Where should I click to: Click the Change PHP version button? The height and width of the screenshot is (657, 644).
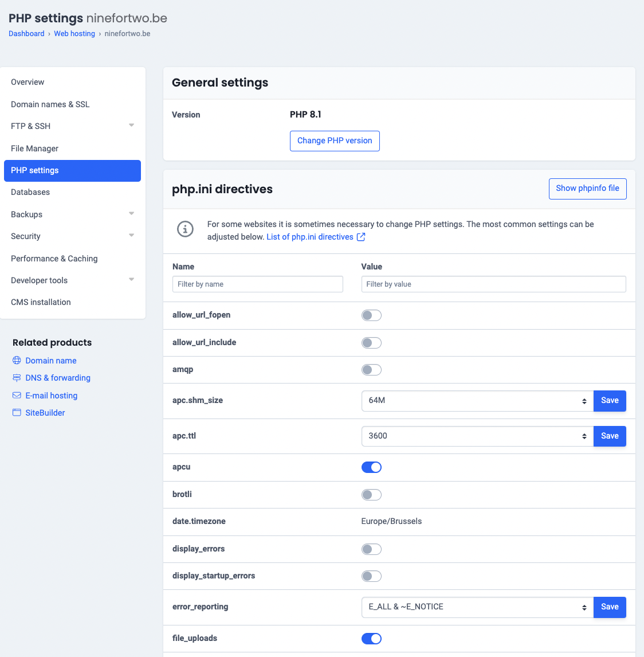pyautogui.click(x=335, y=140)
